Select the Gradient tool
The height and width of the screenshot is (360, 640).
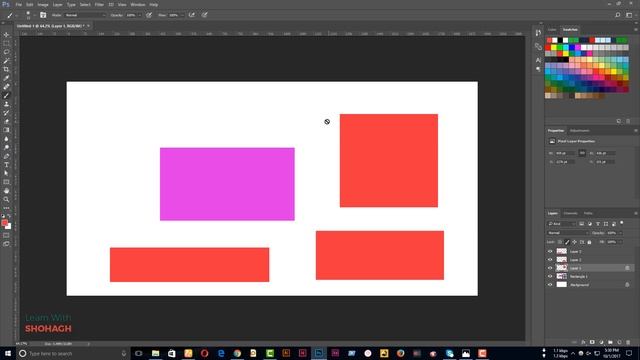point(6,130)
